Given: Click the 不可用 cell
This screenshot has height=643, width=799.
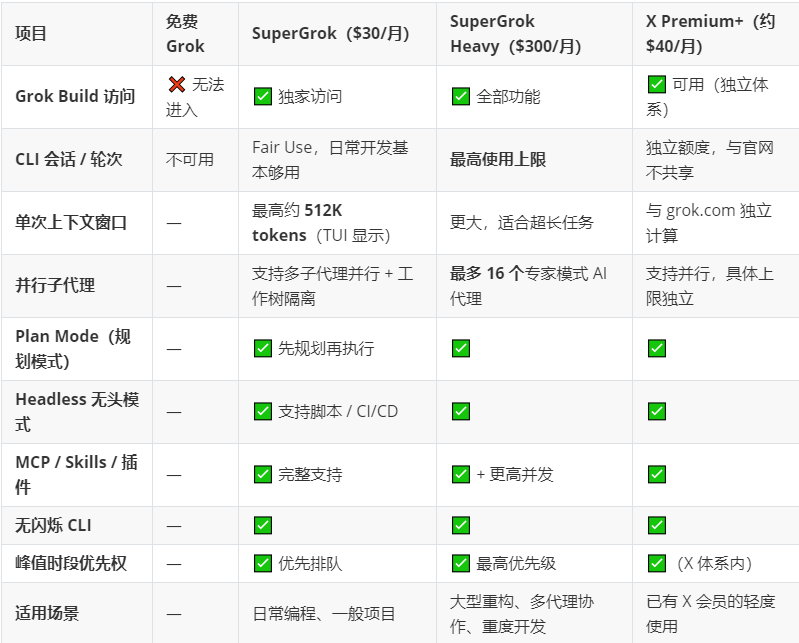Looking at the screenshot, I should coord(196,160).
